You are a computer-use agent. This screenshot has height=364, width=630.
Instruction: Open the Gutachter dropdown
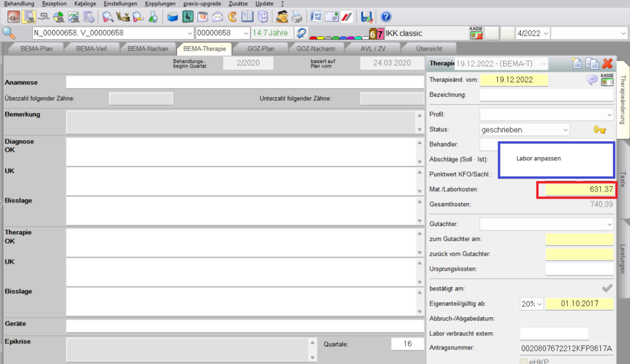pyautogui.click(x=609, y=224)
